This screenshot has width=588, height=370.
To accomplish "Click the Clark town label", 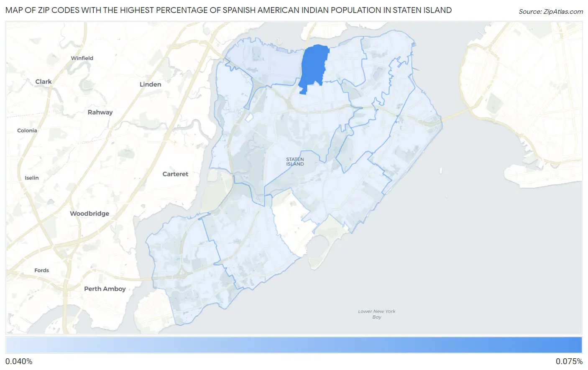I will tap(43, 82).
